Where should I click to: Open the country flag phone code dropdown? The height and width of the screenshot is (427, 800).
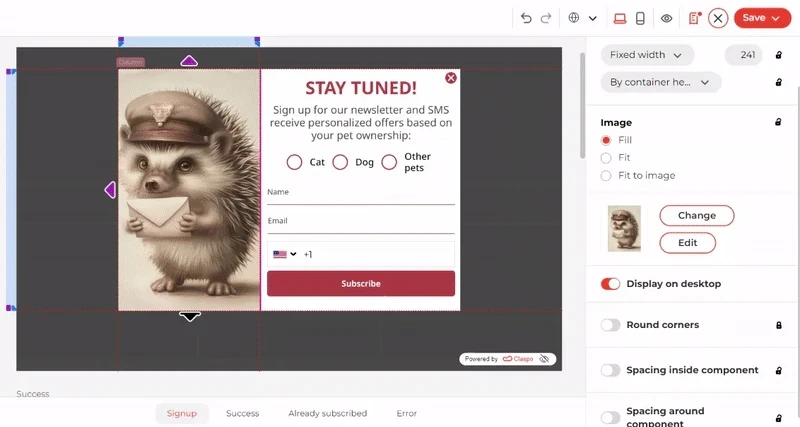click(x=285, y=254)
